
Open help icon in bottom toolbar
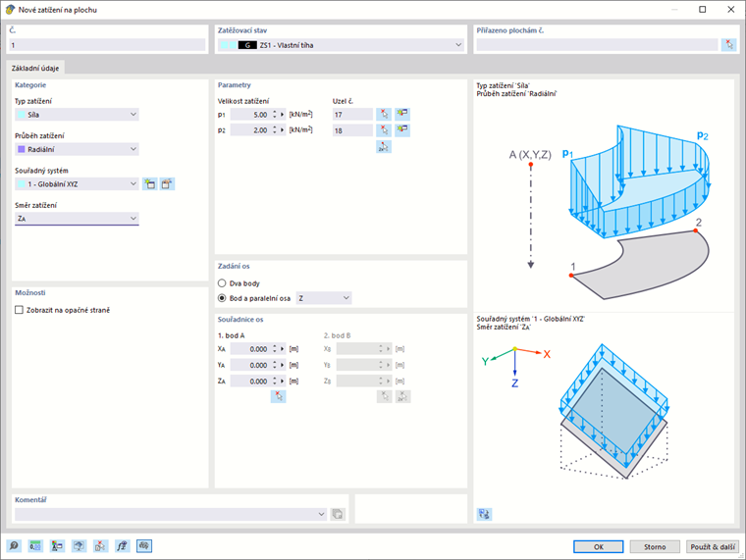pos(14,546)
